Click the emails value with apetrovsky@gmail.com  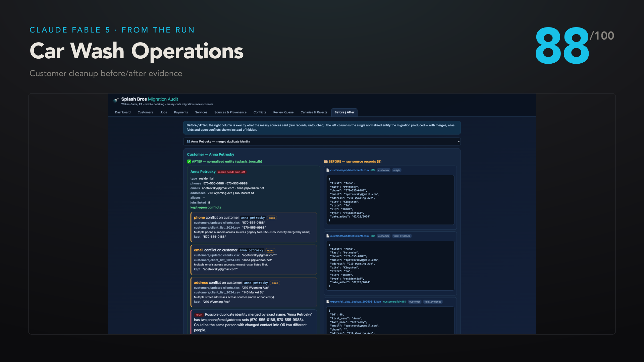233,188
